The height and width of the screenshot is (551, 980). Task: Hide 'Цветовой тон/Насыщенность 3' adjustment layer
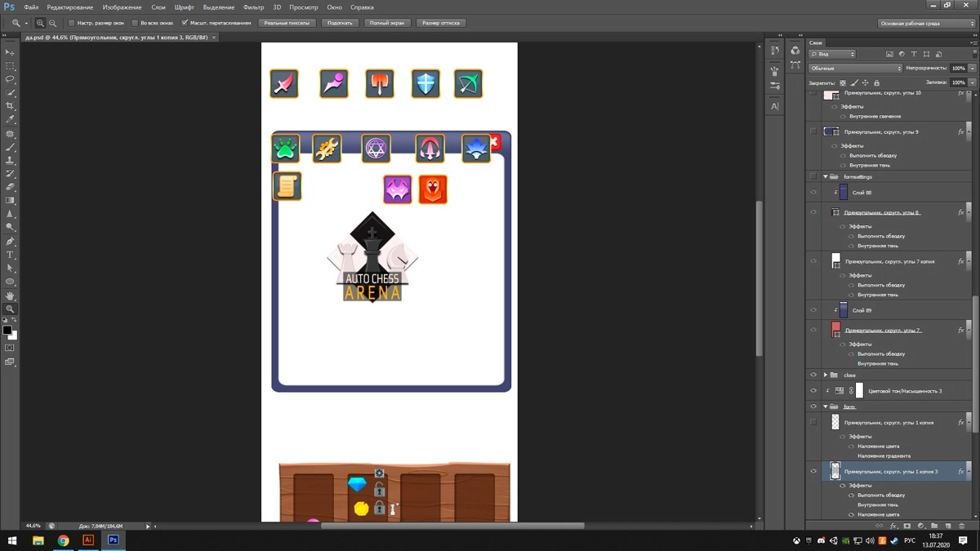click(x=813, y=391)
